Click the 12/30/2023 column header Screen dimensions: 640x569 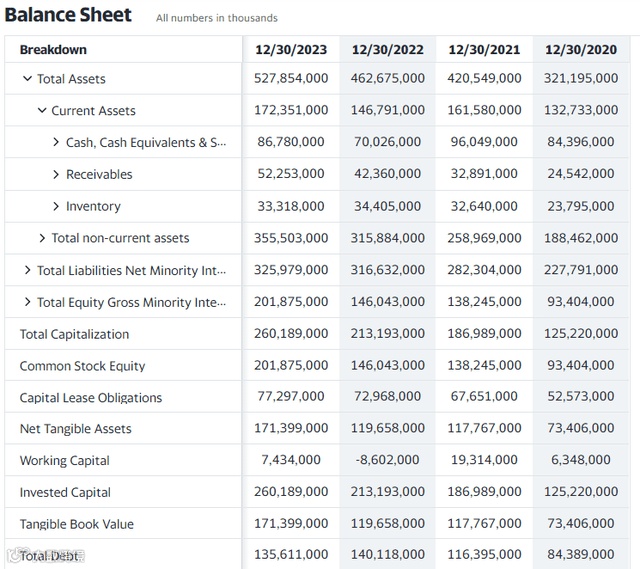291,49
